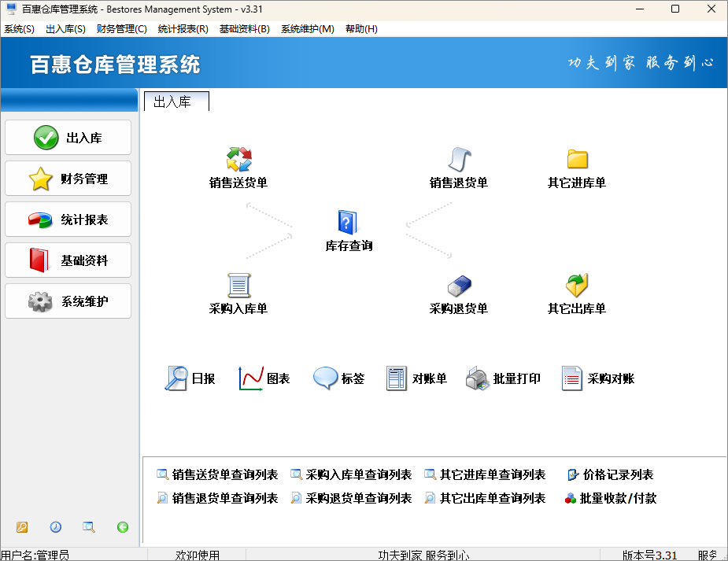Viewport: 728px width, 561px height.
Task: Click the search icon in sidebar bottom
Action: [89, 527]
